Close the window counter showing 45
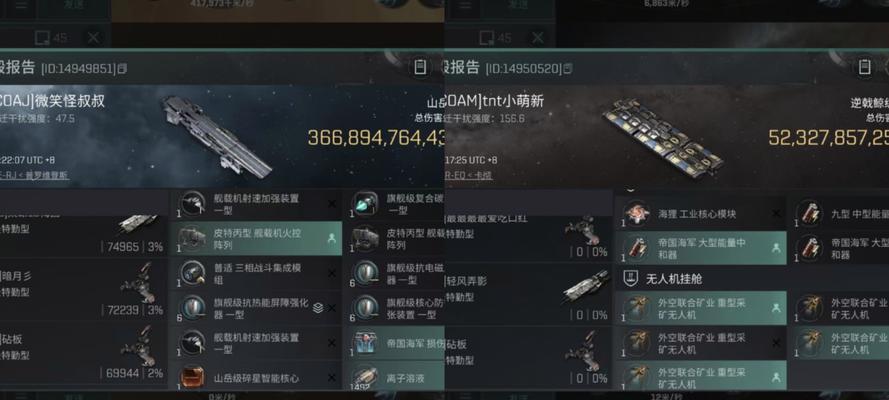Screen dimensions: 889x400 (x=94, y=38)
